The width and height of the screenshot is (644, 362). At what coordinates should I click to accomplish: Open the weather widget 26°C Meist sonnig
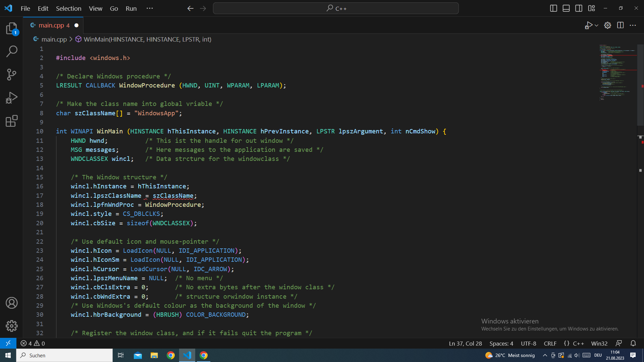[510, 355]
